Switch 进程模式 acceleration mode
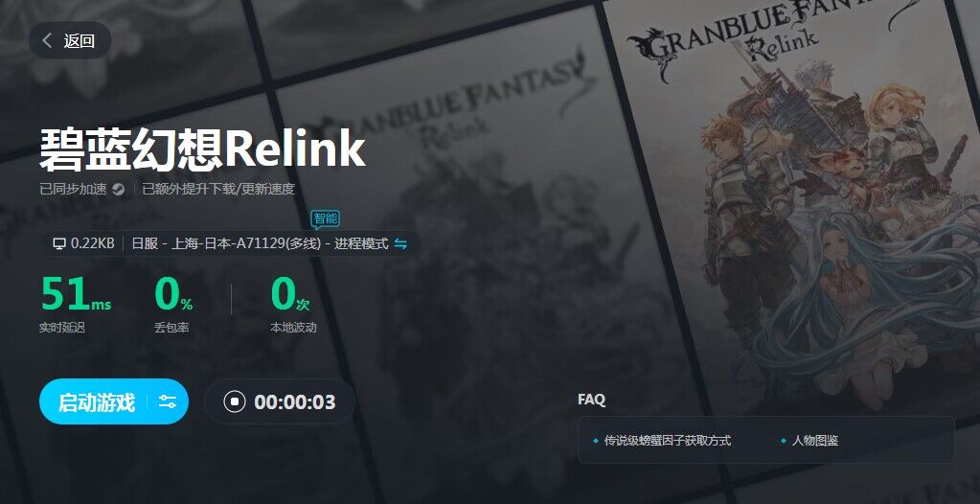980x504 pixels. tap(360, 244)
